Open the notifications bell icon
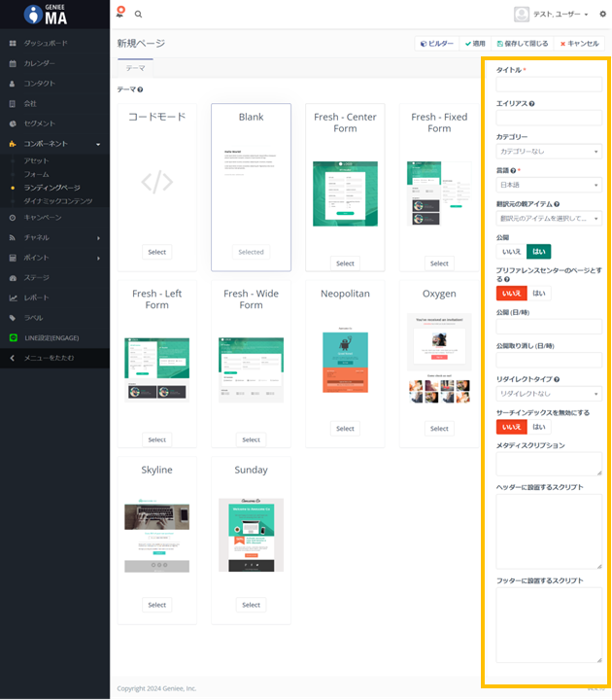 pos(120,14)
